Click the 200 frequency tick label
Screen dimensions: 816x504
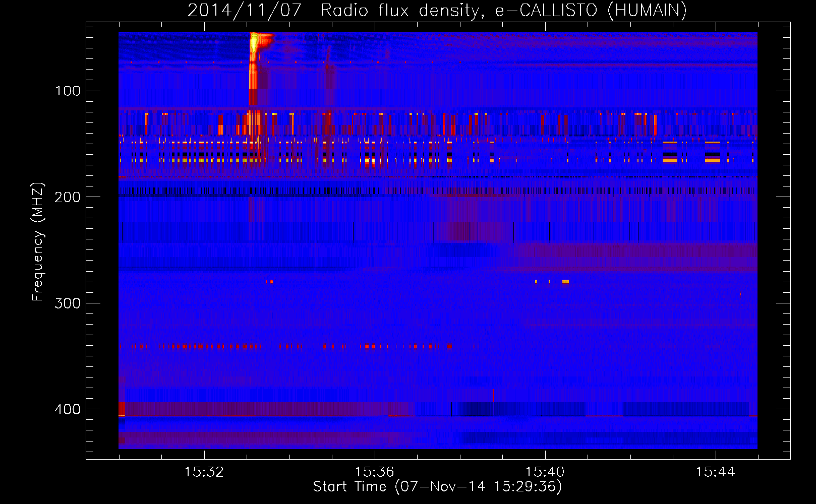tap(68, 197)
